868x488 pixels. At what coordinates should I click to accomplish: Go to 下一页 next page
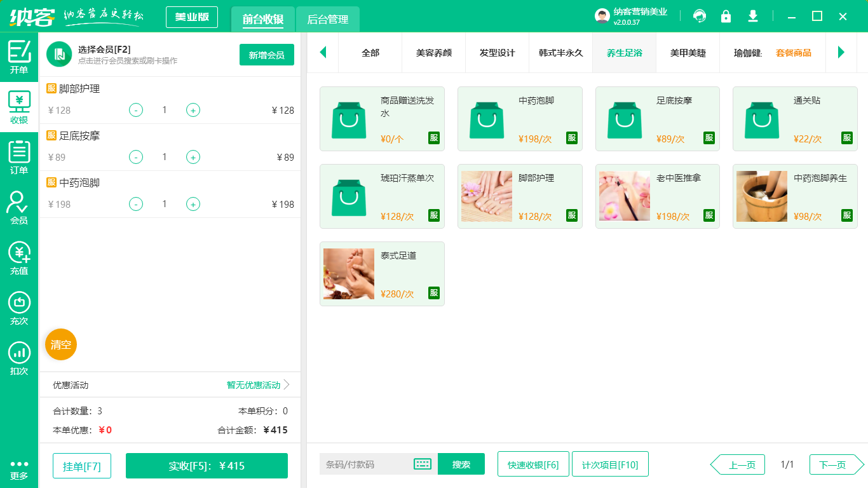click(837, 464)
